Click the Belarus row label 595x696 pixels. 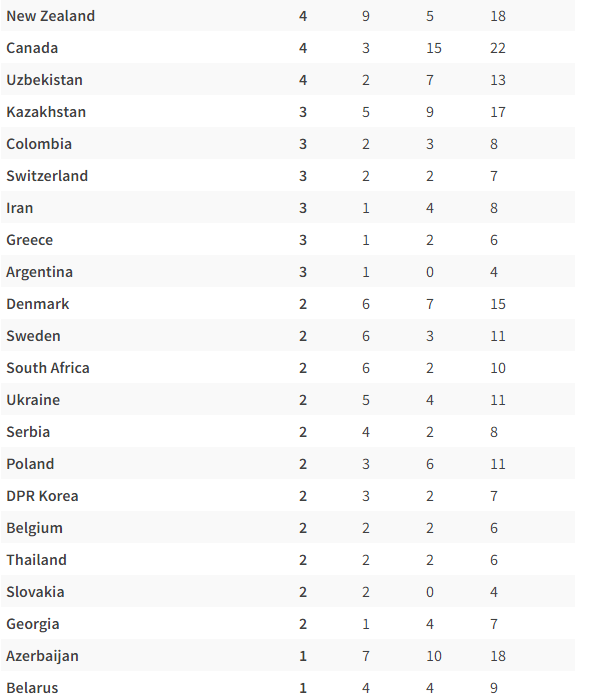tap(32, 688)
